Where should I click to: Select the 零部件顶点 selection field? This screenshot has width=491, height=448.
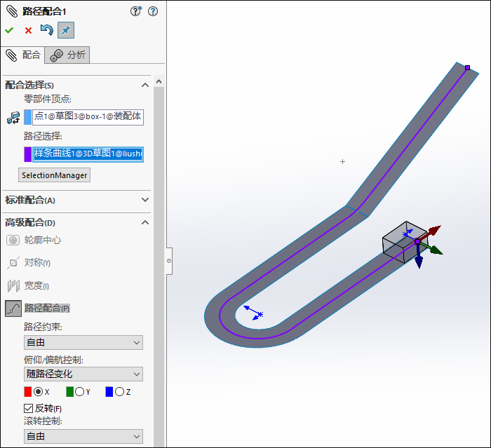tap(88, 117)
